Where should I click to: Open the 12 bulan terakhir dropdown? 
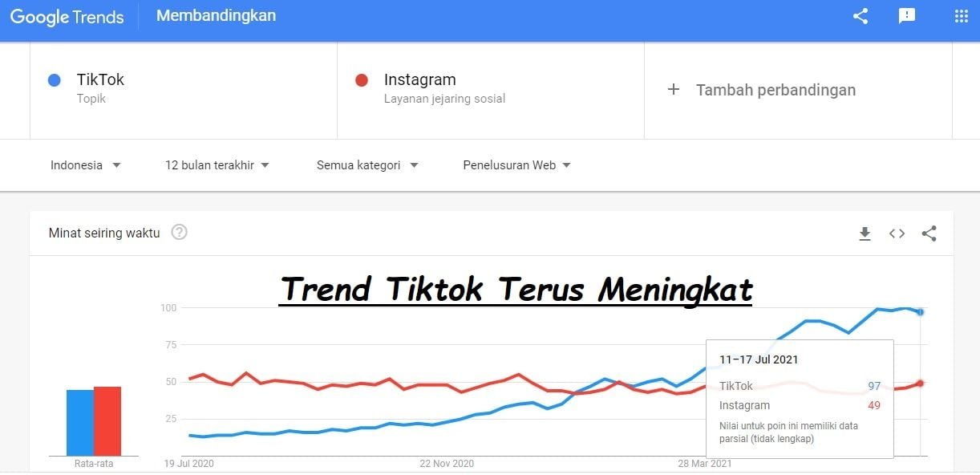(217, 165)
